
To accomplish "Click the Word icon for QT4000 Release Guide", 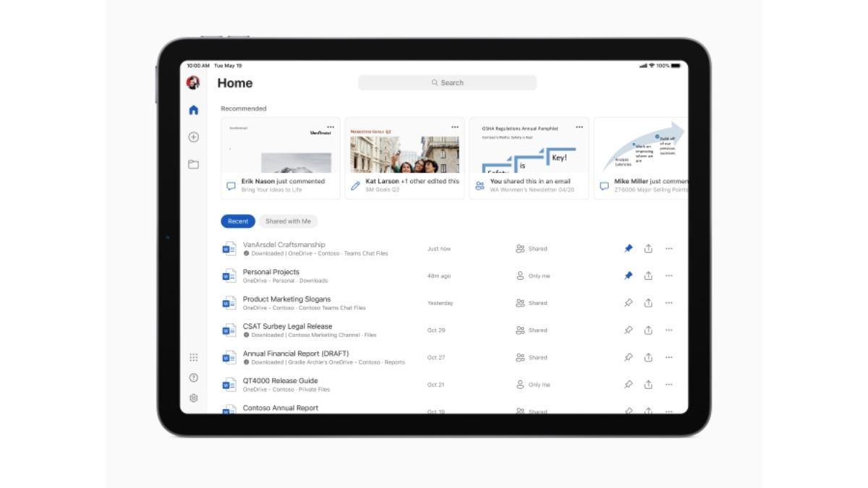I will (229, 385).
